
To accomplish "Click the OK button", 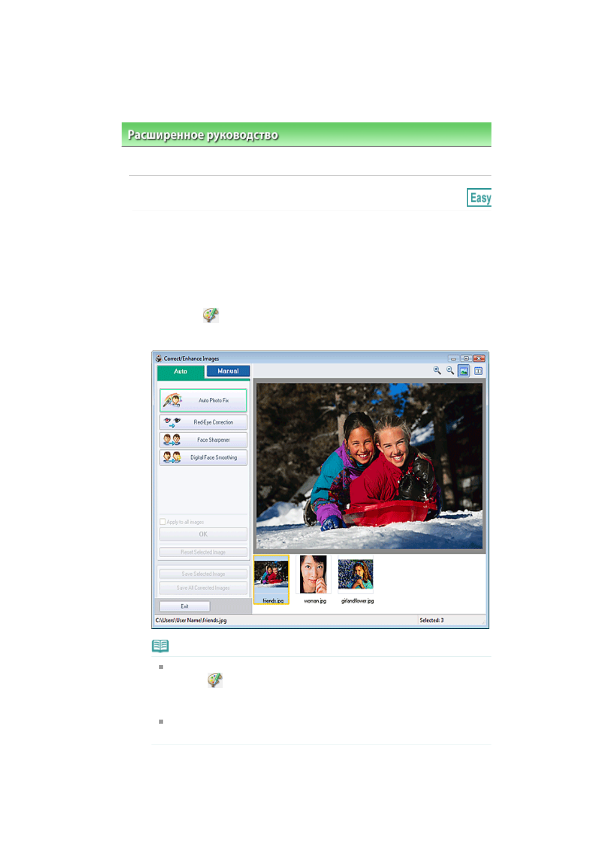I will click(203, 535).
